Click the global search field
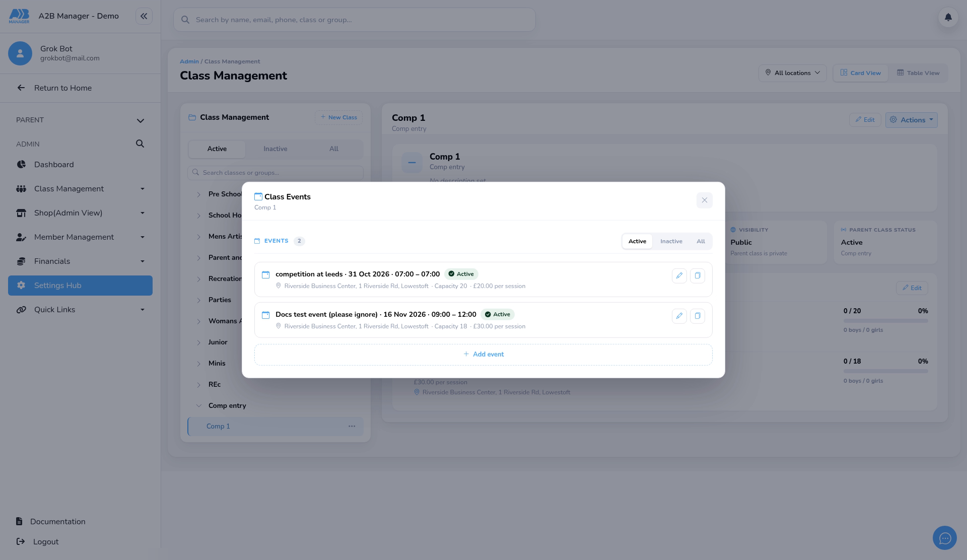 (354, 20)
